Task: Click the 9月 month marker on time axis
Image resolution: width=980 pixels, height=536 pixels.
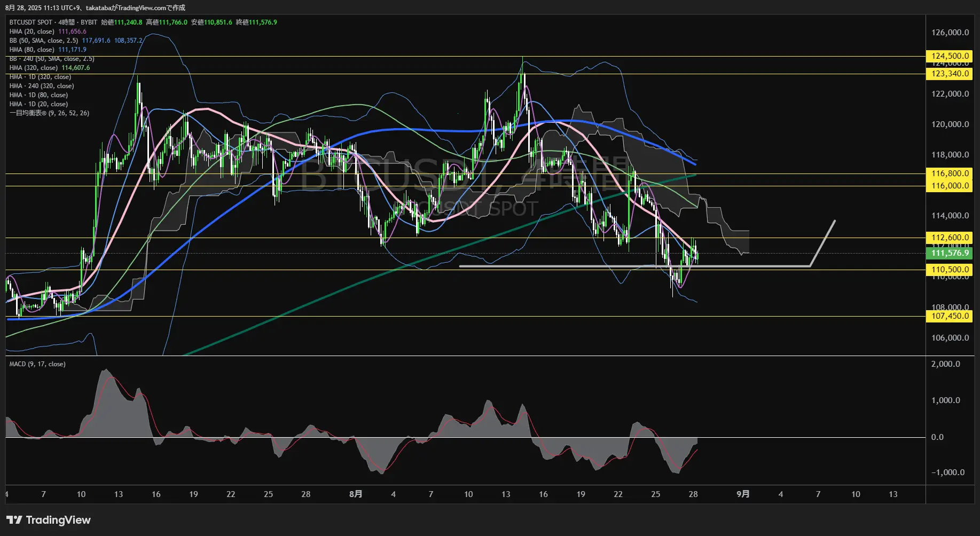Action: 743,494
